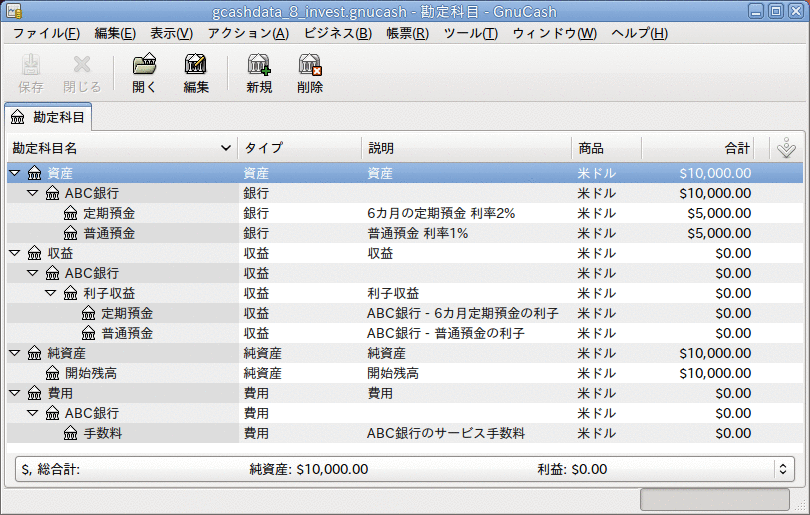The width and height of the screenshot is (810, 515).
Task: Select 定期預金 income row for 6カ月定期預金の利子
Action: point(405,313)
